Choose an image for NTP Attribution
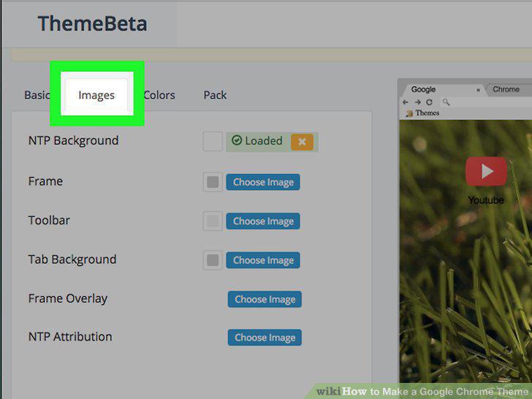 (x=265, y=338)
